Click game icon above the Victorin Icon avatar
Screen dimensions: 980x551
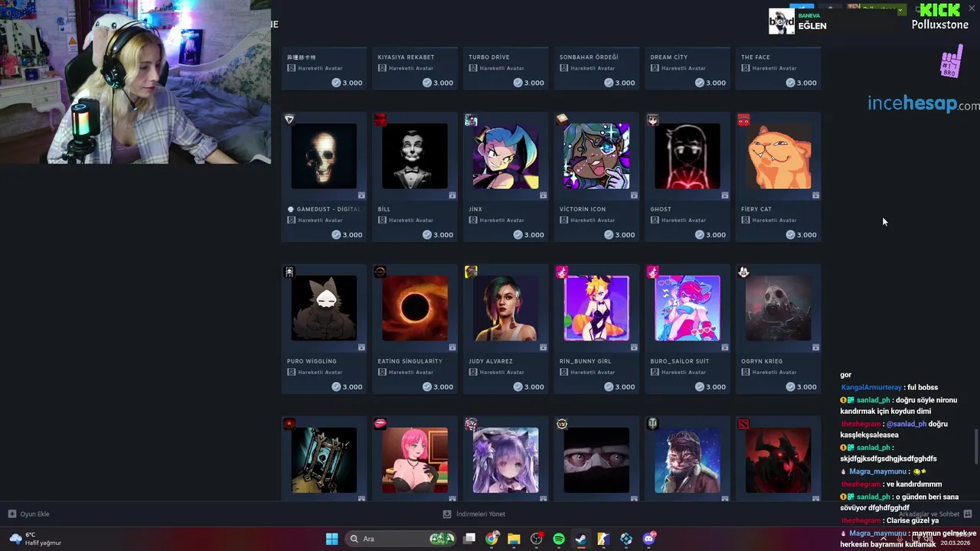click(562, 119)
